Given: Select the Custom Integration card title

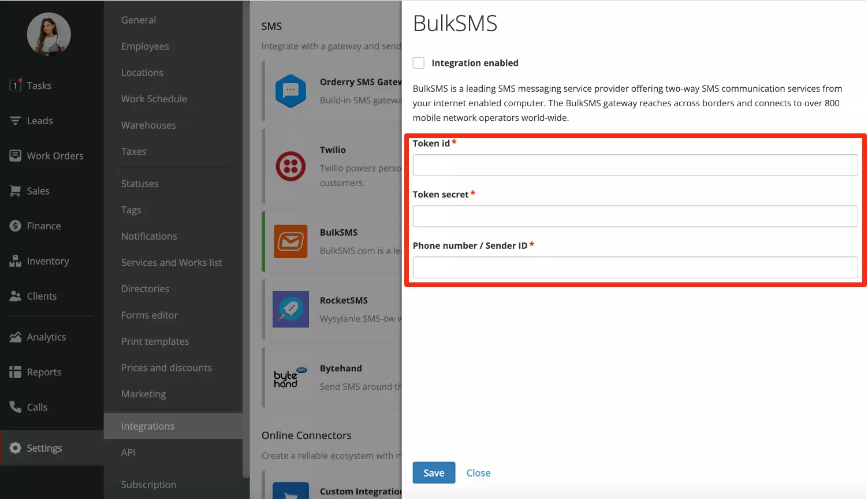Looking at the screenshot, I should click(360, 491).
